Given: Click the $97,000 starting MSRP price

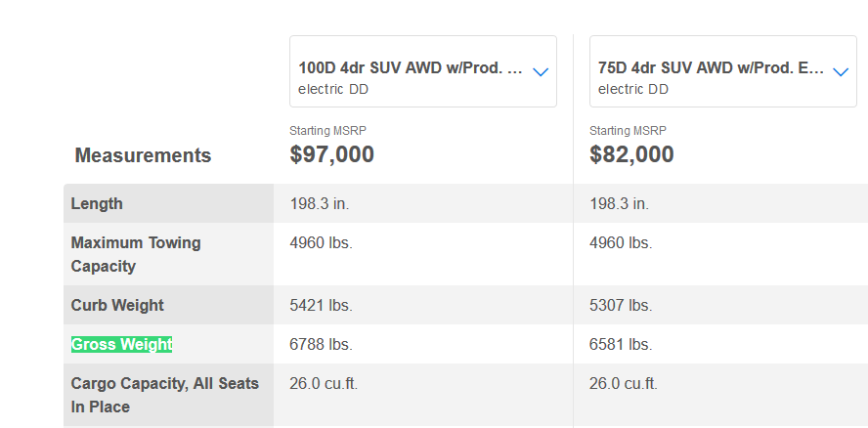Looking at the screenshot, I should click(331, 154).
